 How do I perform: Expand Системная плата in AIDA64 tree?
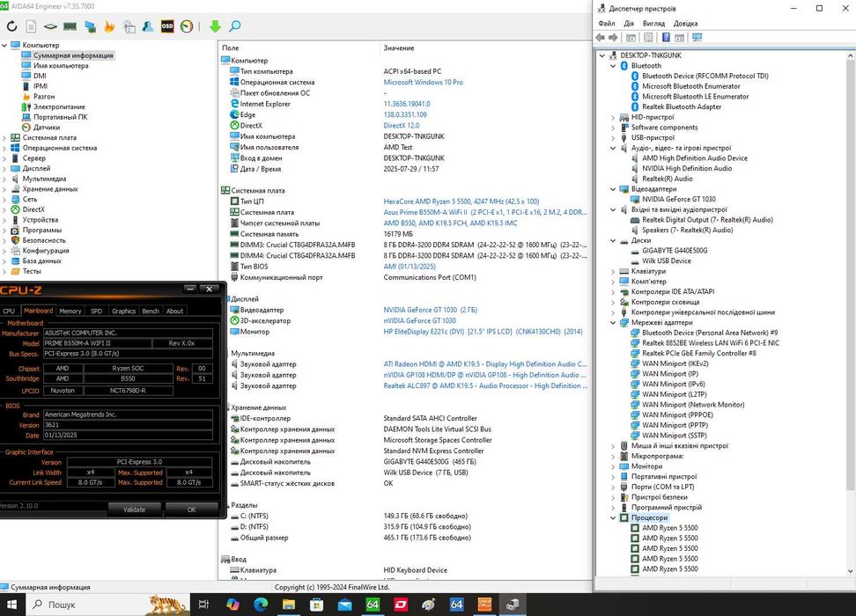coord(4,138)
